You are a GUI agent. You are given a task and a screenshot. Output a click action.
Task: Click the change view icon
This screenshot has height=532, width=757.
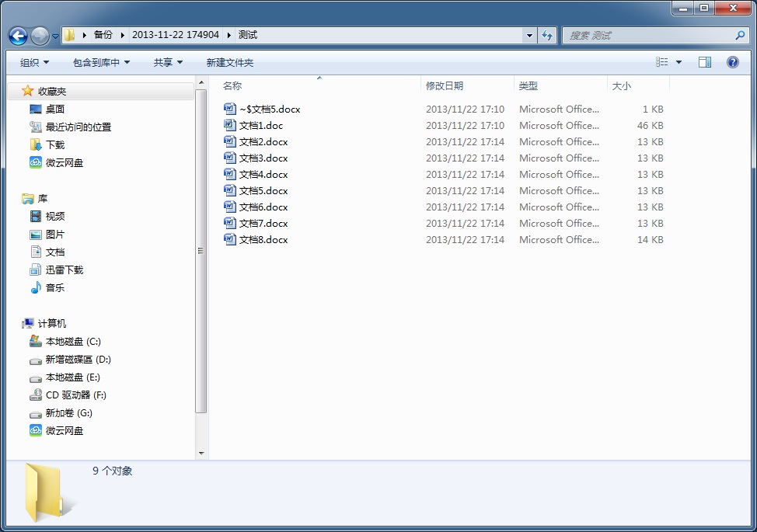pyautogui.click(x=662, y=61)
